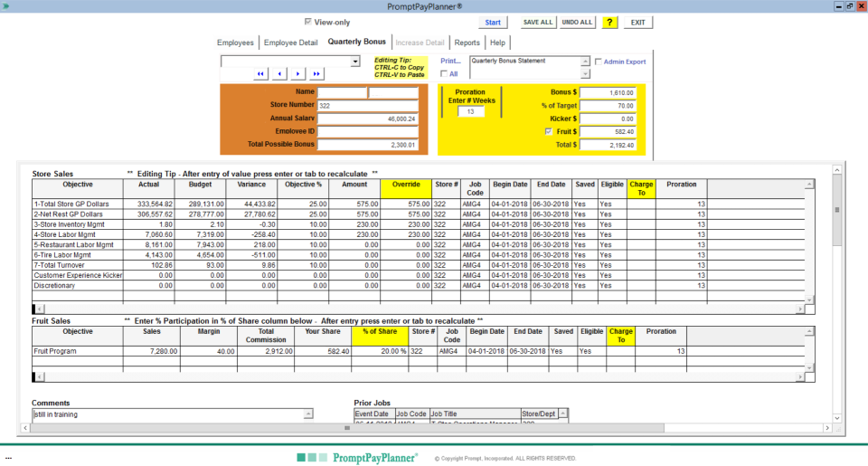This screenshot has height=466, width=868.
Task: Click override value for 3-Store Inventory Mgmt
Action: click(406, 224)
